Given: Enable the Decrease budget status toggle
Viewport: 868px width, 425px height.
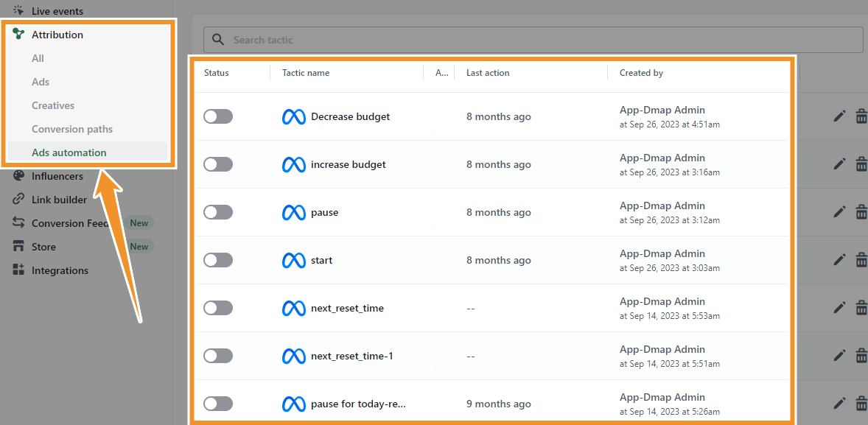Looking at the screenshot, I should 218,116.
